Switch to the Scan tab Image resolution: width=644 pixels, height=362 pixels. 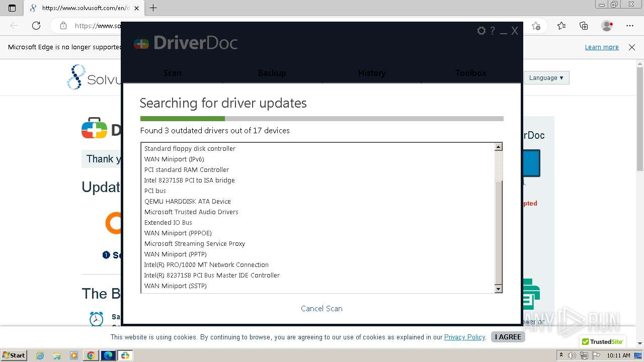click(x=173, y=73)
